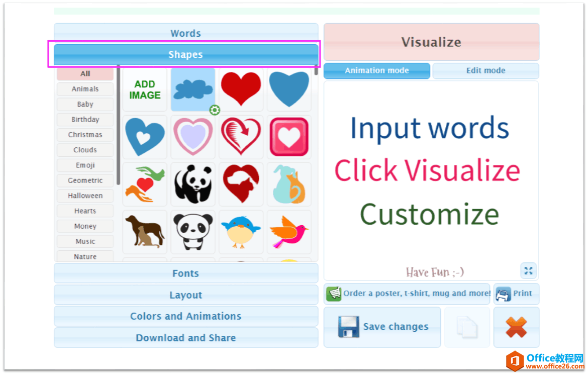Expand the Words section

(186, 33)
